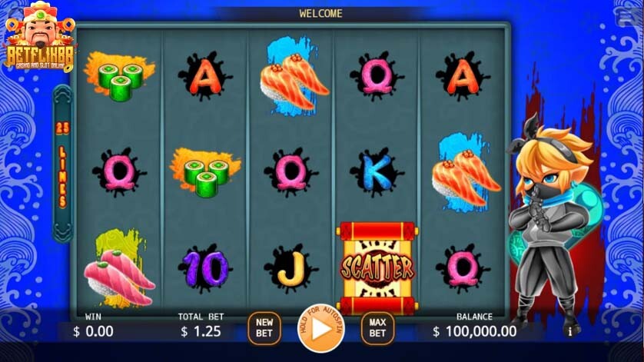This screenshot has width=644, height=362.
Task: Click the MAX BET button
Action: point(377,328)
